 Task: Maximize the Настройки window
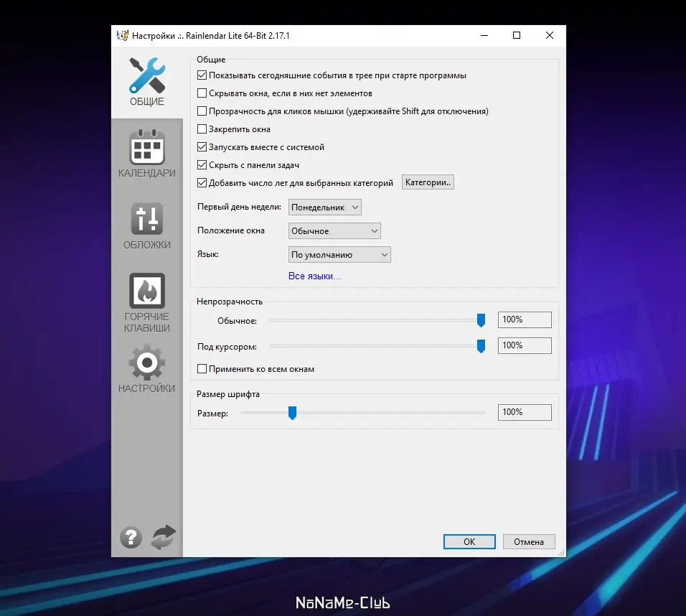point(517,35)
